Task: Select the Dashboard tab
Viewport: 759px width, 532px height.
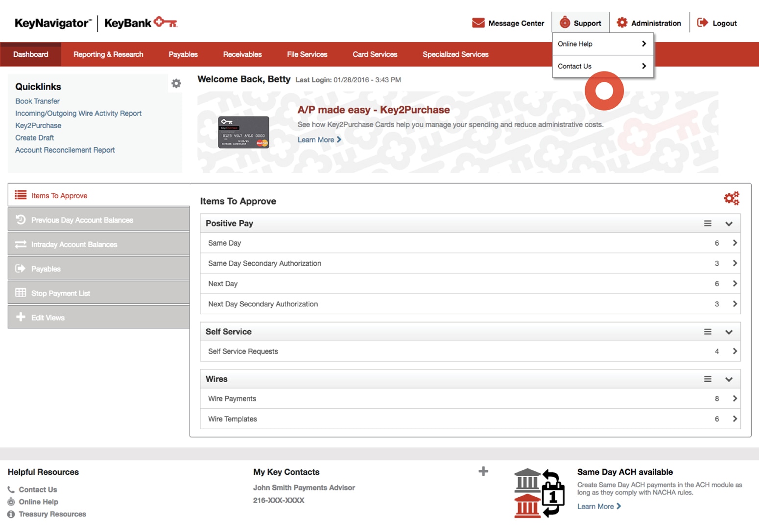Action: [31, 54]
